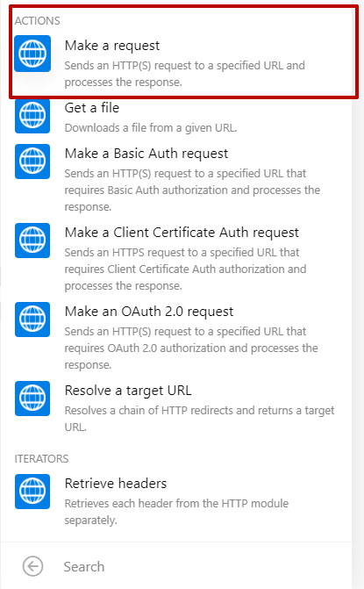Click the Downloads a file description text

pos(151,128)
